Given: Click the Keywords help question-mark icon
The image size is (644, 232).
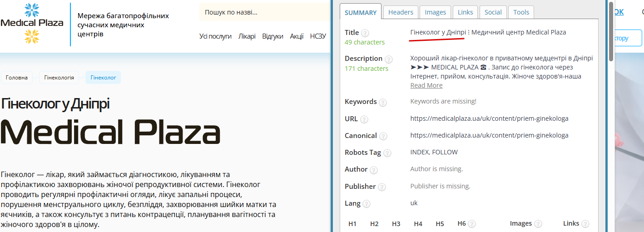Looking at the screenshot, I should (383, 102).
